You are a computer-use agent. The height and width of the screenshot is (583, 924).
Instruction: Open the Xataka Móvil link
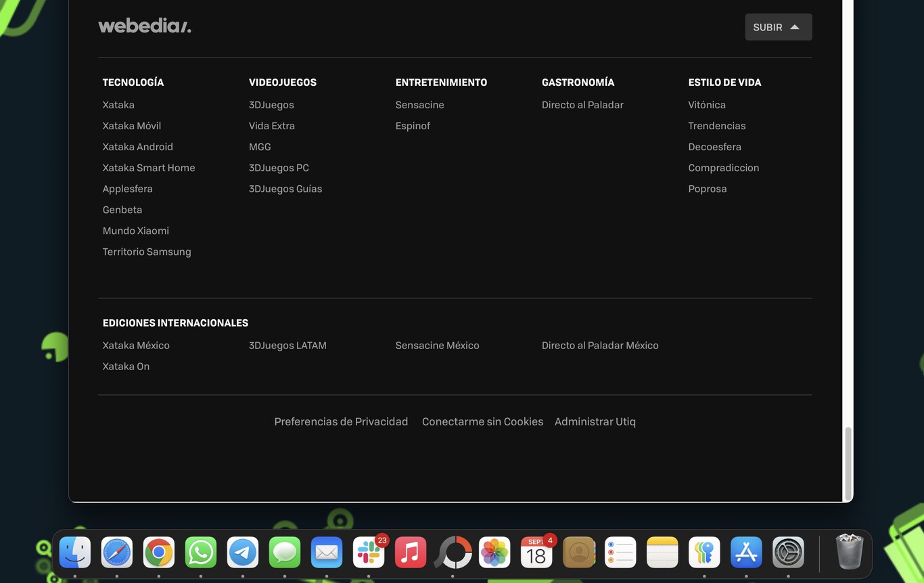click(x=132, y=126)
